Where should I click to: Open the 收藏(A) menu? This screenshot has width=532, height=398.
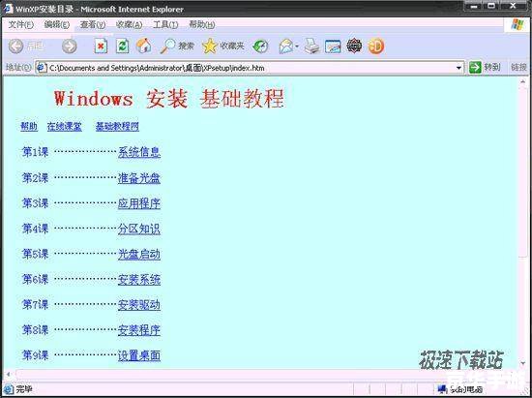(x=129, y=24)
